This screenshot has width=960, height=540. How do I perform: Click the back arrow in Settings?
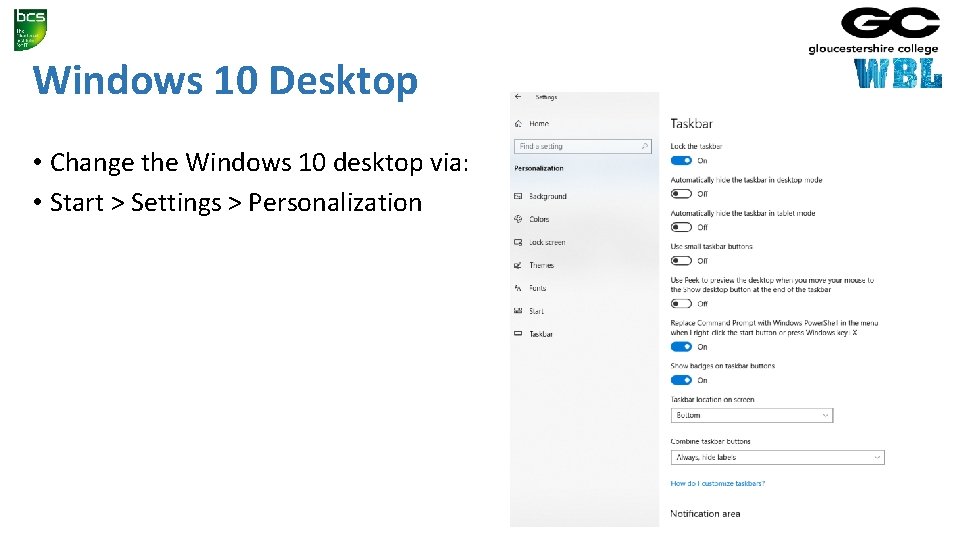click(x=518, y=97)
